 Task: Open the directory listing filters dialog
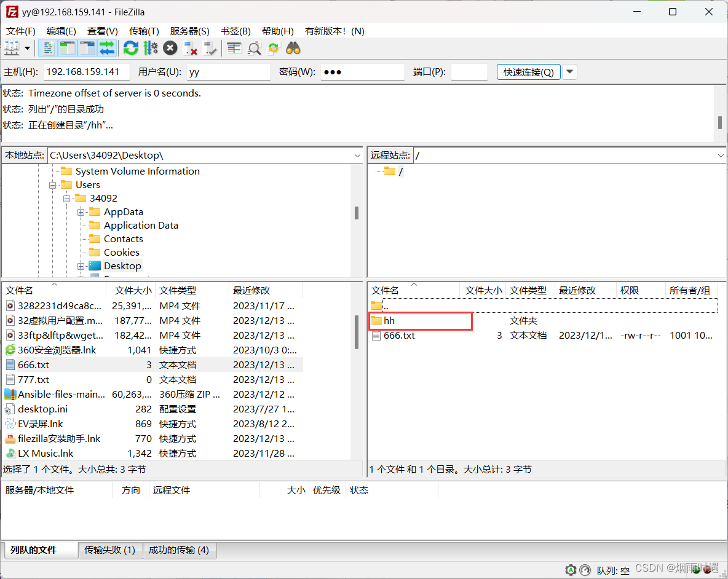pos(234,48)
